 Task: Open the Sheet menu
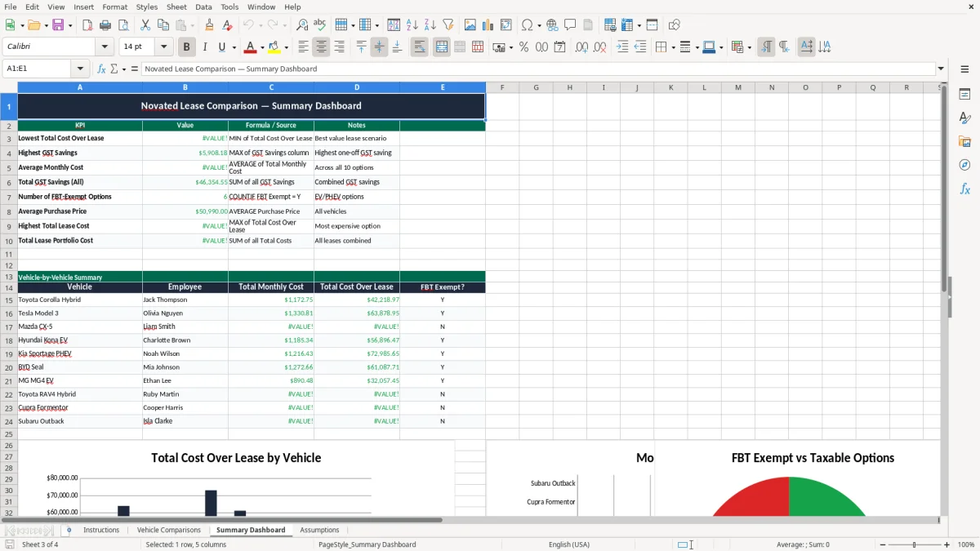point(176,7)
